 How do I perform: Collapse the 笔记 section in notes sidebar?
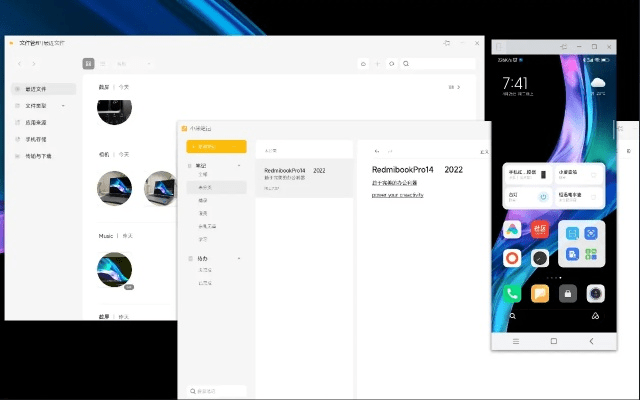tap(238, 165)
